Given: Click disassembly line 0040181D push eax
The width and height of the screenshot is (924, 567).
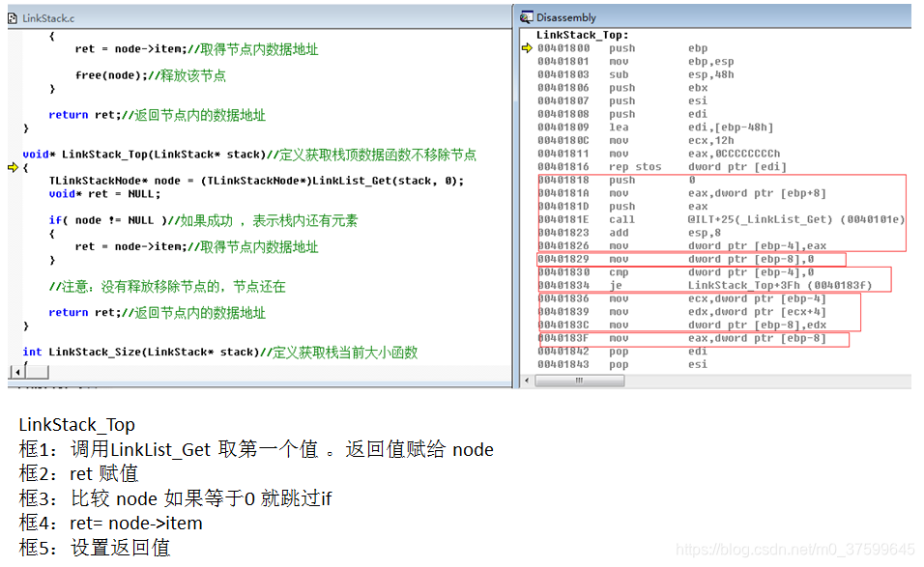Looking at the screenshot, I should click(x=622, y=206).
